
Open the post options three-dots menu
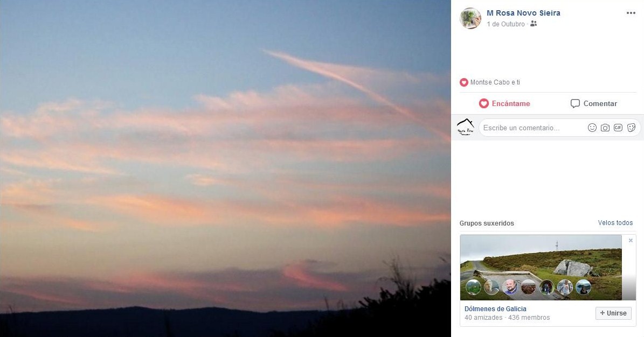click(631, 13)
